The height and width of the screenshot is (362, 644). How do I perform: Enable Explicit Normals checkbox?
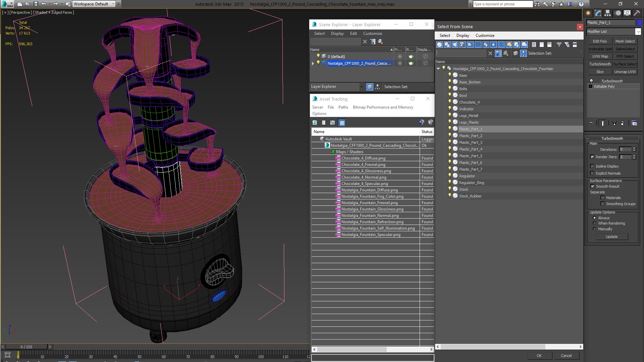tap(592, 173)
